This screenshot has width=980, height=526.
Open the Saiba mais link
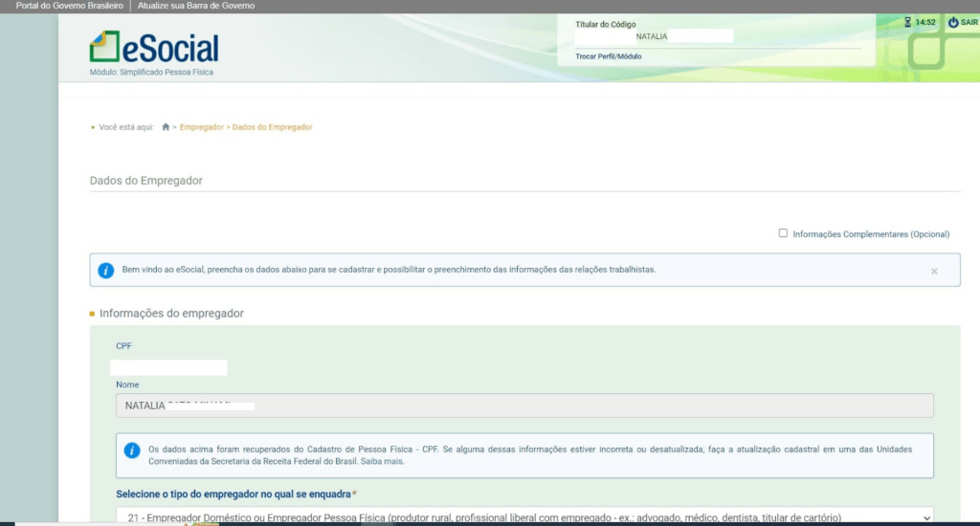[383, 461]
